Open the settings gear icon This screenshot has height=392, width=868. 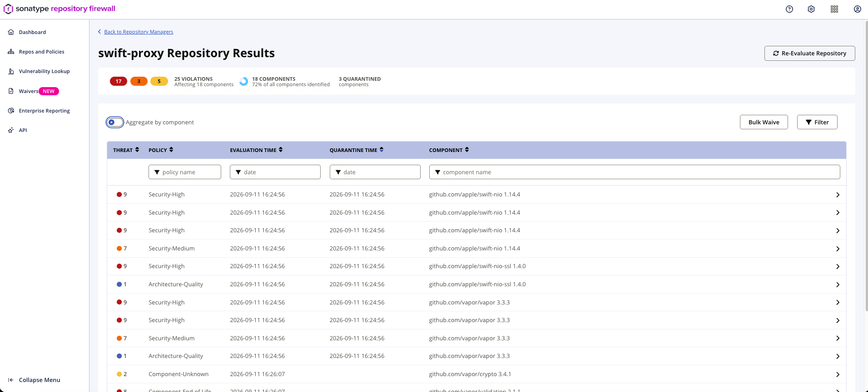pyautogui.click(x=811, y=9)
